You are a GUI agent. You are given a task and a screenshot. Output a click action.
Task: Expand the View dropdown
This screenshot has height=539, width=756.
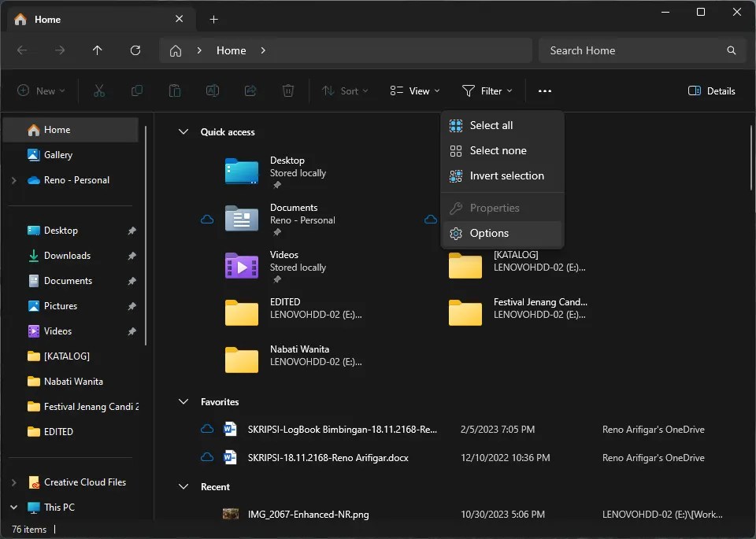(414, 90)
